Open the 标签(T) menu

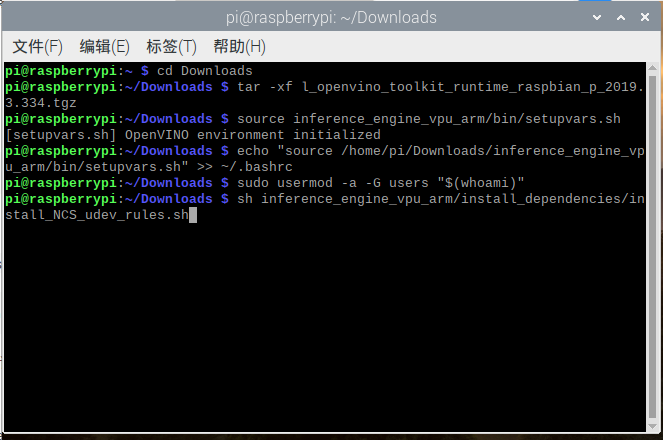[171, 46]
